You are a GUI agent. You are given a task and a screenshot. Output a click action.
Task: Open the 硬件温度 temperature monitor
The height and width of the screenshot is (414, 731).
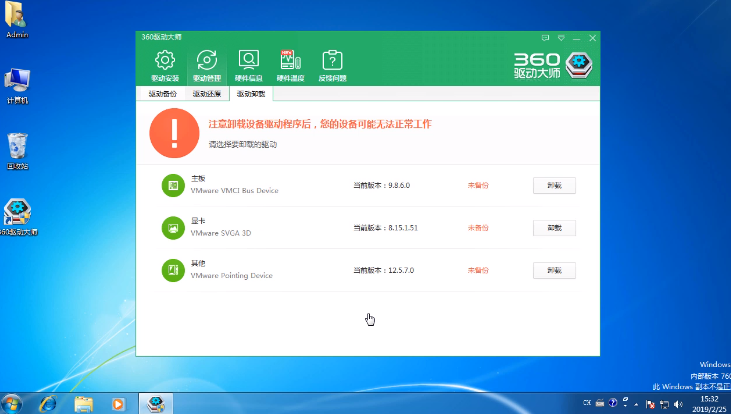pyautogui.click(x=290, y=62)
